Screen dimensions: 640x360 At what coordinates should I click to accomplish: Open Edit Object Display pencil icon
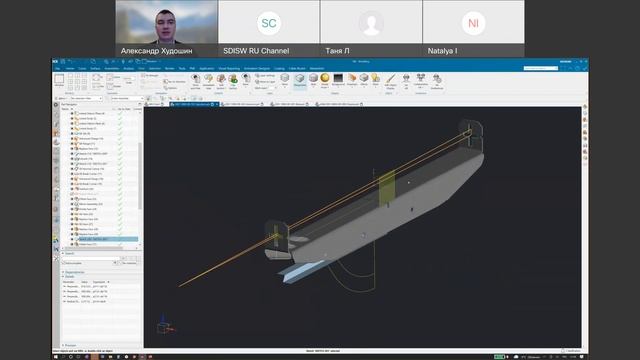391,81
